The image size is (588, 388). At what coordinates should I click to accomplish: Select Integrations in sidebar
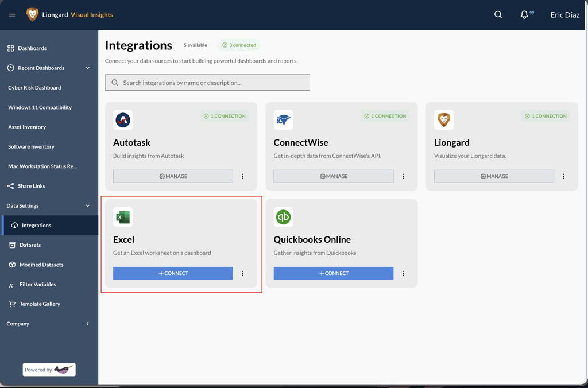click(x=49, y=226)
